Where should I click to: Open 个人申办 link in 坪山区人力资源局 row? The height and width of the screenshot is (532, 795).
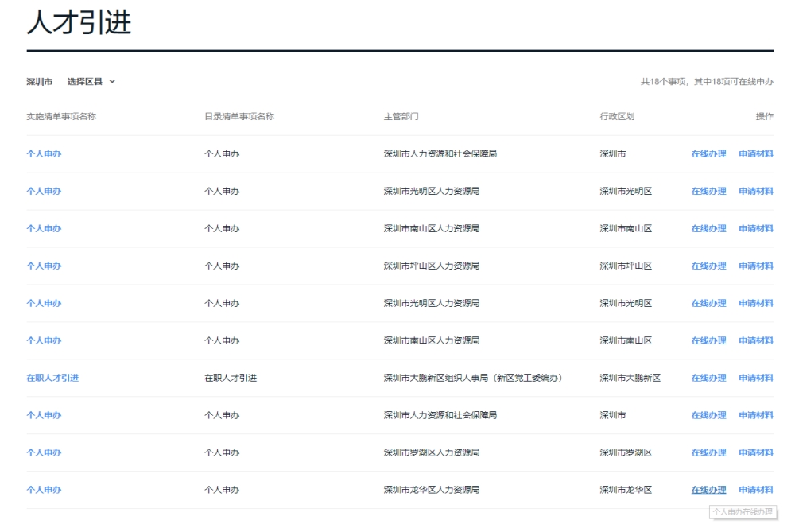click(44, 266)
